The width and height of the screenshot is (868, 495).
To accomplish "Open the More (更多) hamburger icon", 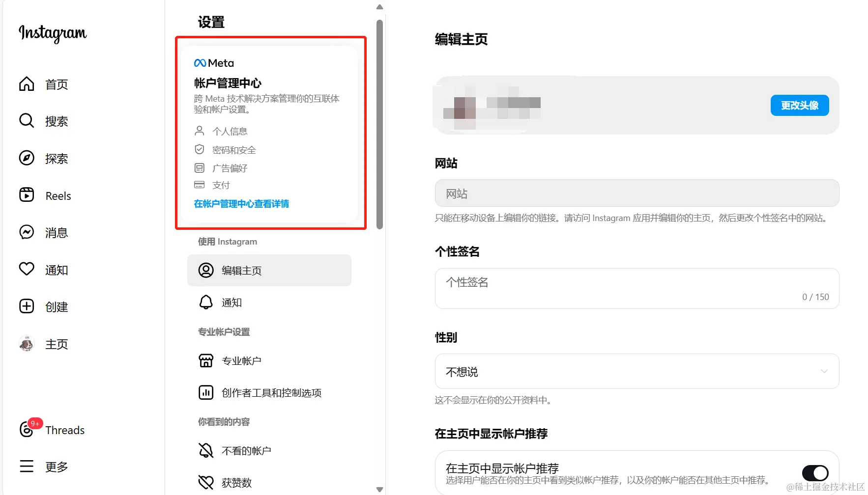I will [x=27, y=467].
